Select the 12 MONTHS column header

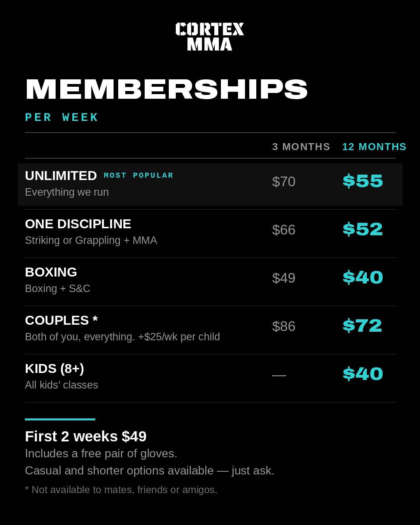tap(374, 147)
